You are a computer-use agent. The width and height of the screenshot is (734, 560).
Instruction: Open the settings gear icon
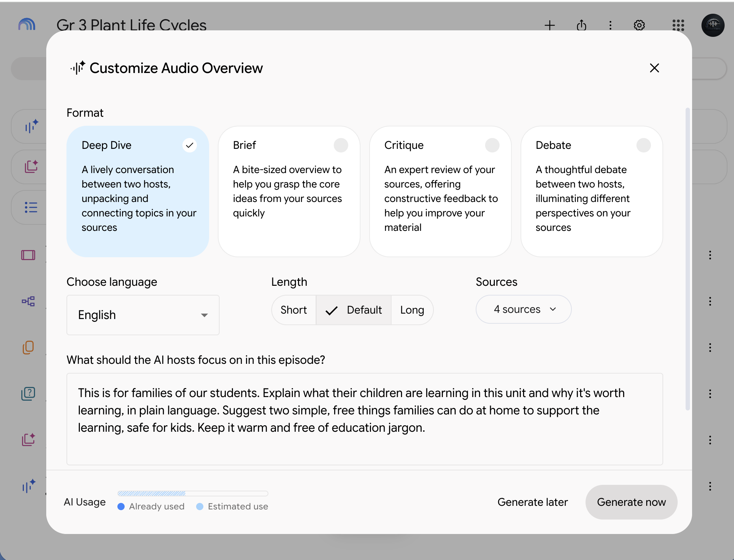point(639,25)
